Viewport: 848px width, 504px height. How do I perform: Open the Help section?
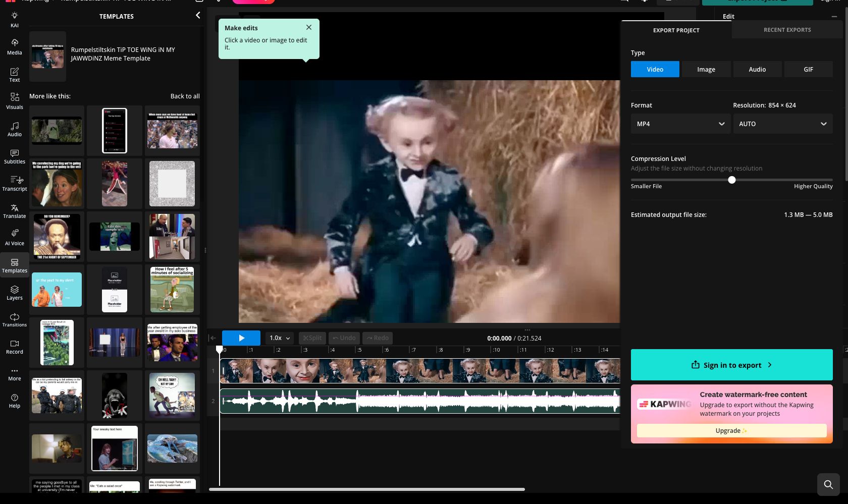click(14, 401)
